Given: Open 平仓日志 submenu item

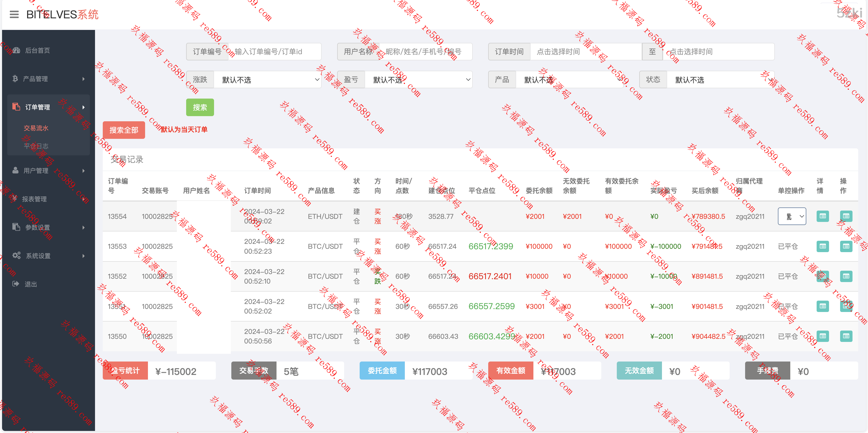Looking at the screenshot, I should click(x=36, y=146).
